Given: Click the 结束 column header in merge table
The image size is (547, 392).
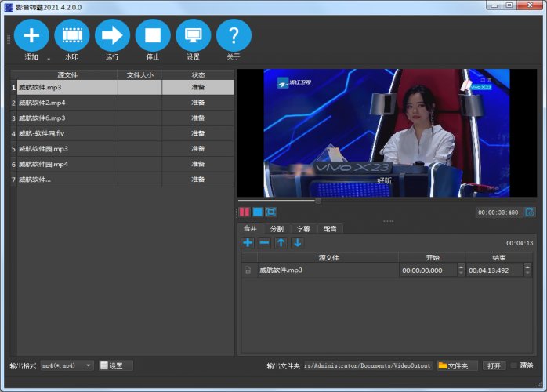Looking at the screenshot, I should point(499,258).
